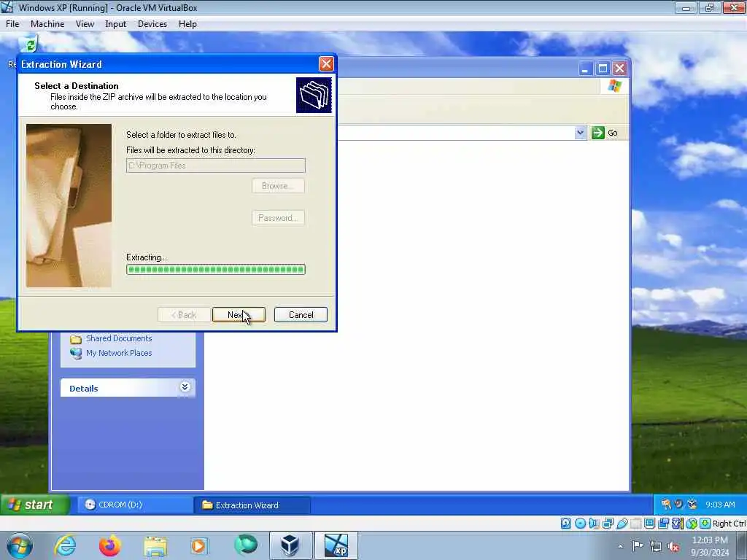Viewport: 747px width, 560px height.
Task: Open the View menu
Action: [x=85, y=24]
